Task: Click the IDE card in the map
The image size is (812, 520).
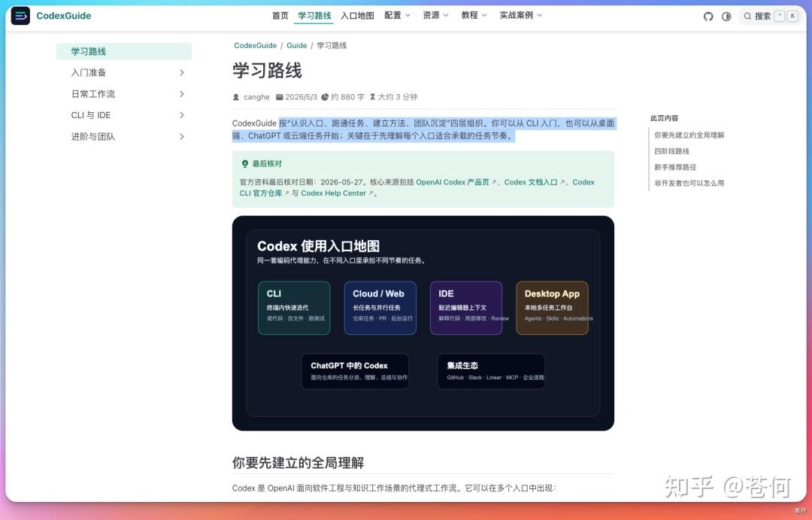Action: (466, 308)
